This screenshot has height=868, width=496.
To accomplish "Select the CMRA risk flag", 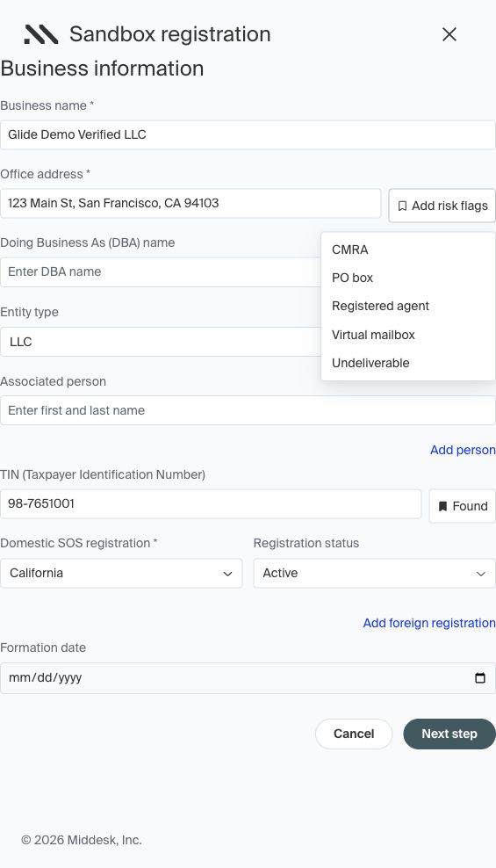I will [408, 250].
